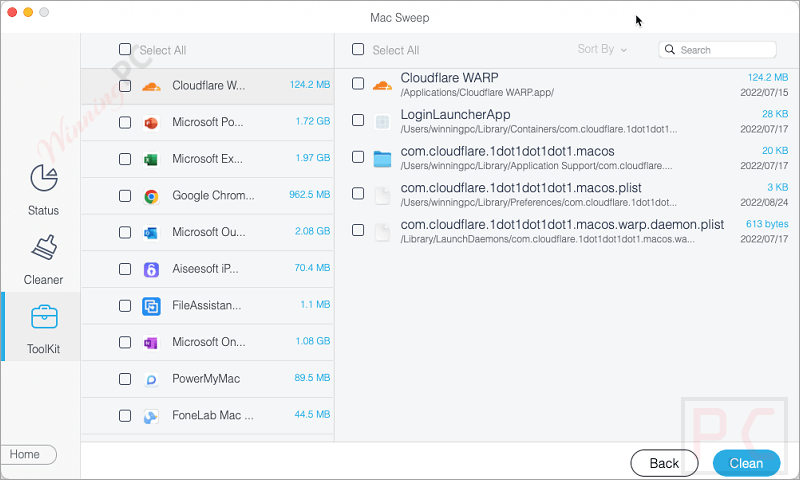Open the Cleaner brush icon
The image size is (800, 480).
coord(44,247)
